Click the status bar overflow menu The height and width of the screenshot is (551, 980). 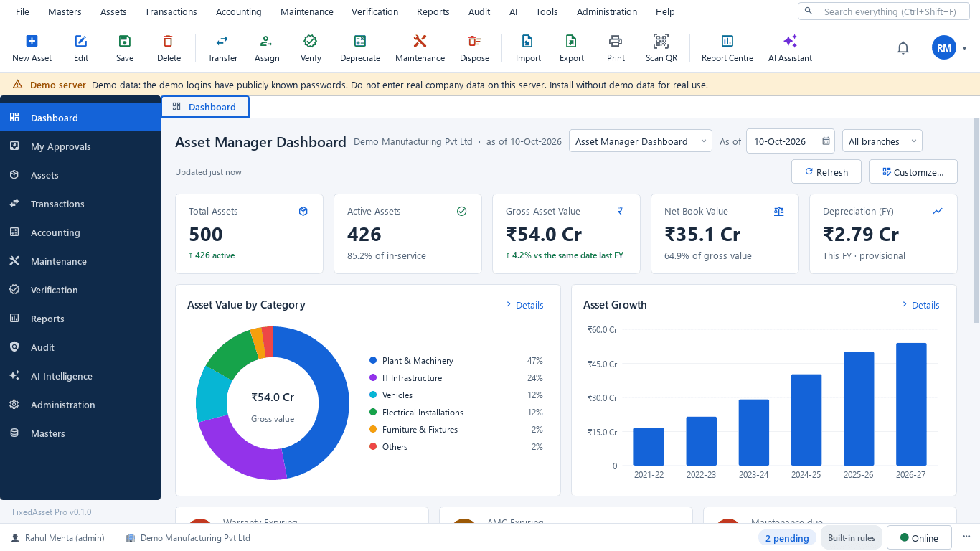pyautogui.click(x=966, y=538)
